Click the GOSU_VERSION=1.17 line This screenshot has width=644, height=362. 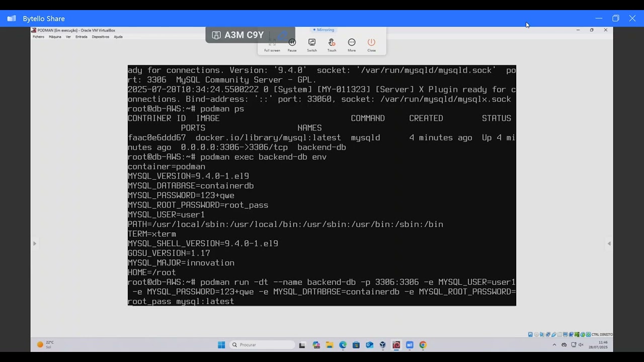[169, 253]
